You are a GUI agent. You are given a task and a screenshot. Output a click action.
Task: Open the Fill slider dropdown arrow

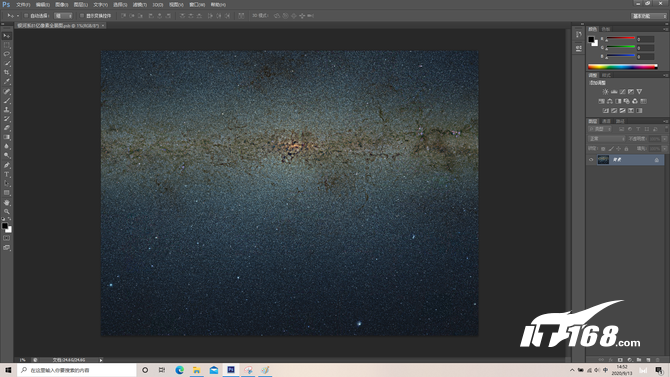664,149
